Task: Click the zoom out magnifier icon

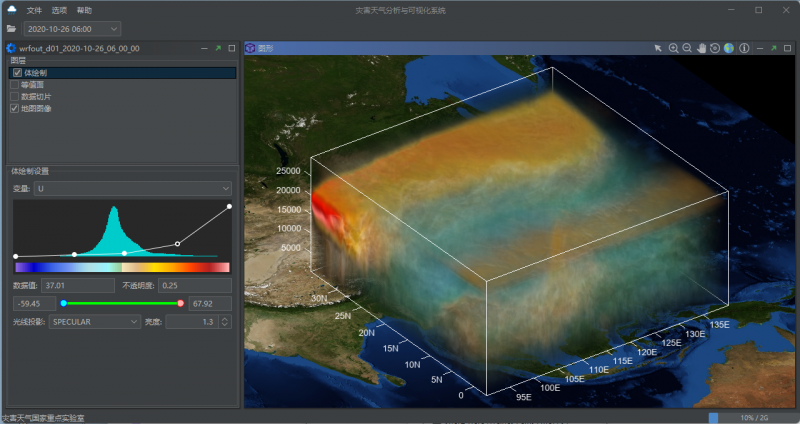Action: pos(688,48)
